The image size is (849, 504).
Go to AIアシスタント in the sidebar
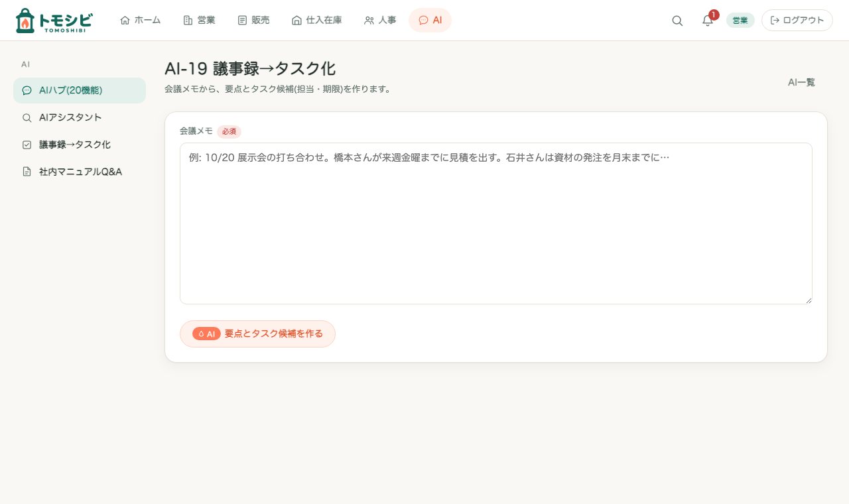pos(80,117)
